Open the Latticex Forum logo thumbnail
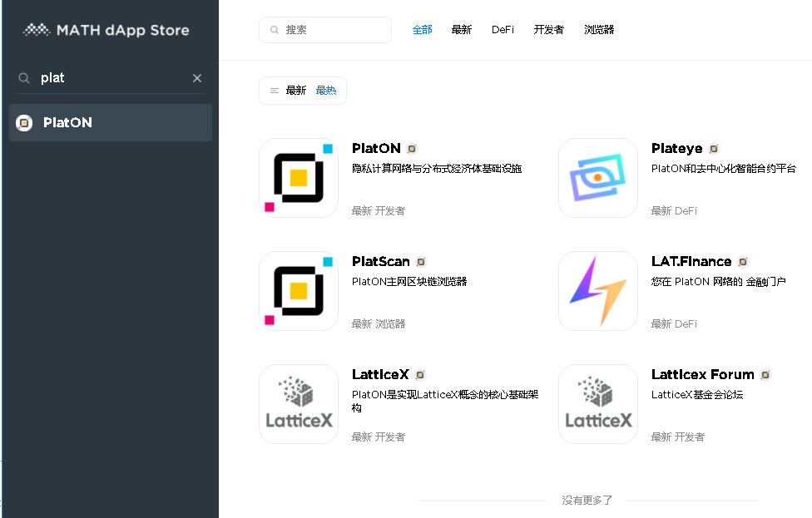This screenshot has width=812, height=518. 598,403
